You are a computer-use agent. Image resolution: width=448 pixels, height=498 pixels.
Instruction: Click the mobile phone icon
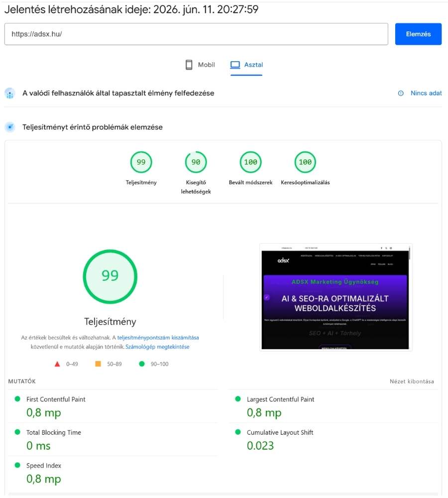point(189,65)
